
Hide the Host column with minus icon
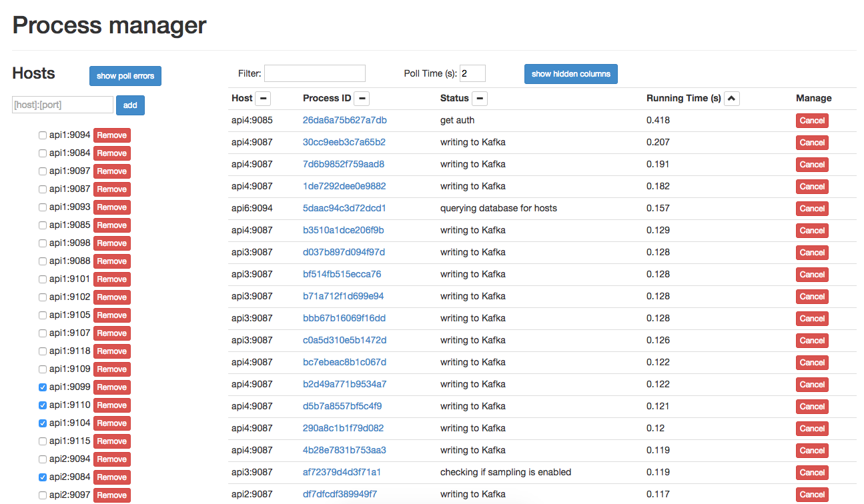(264, 99)
